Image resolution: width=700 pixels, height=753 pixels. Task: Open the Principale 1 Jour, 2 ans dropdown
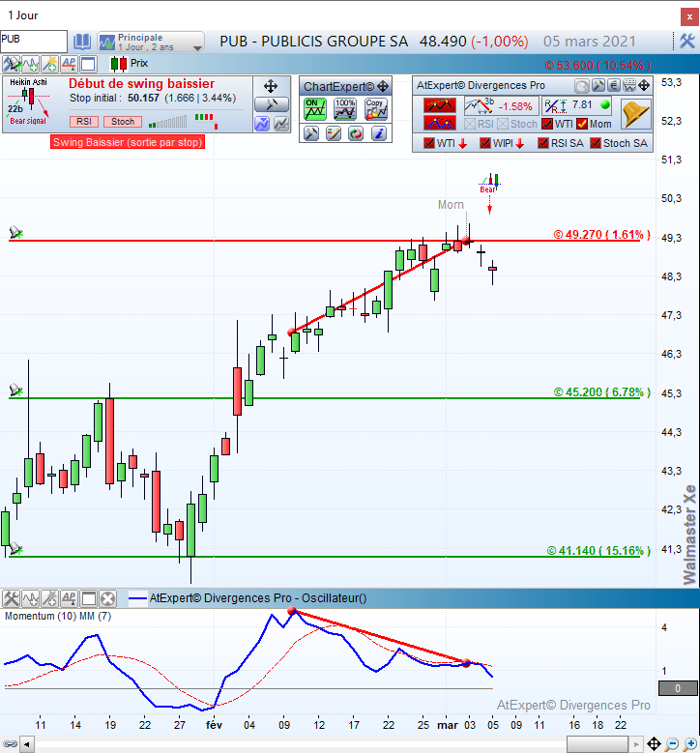pos(151,42)
